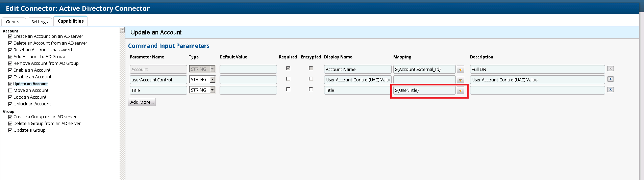Screen dimensions: 644x180
Task: Select Delete a Group from an AD server label
Action: point(47,124)
